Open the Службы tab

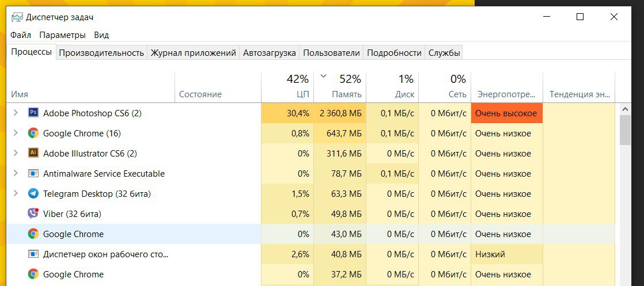[444, 53]
